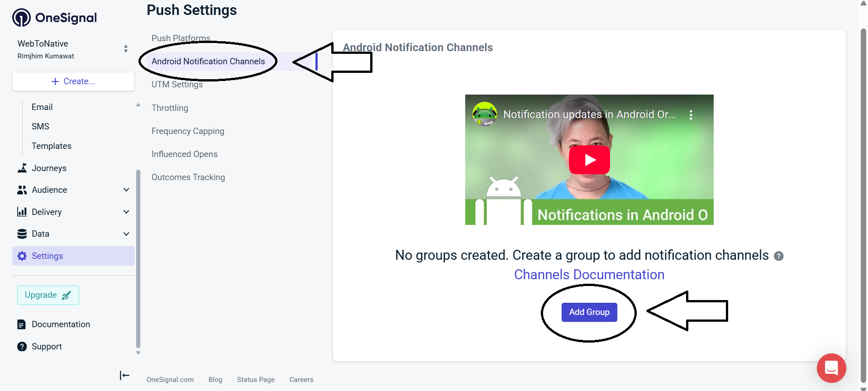Expand the Data section chevron
The image size is (868, 391).
pos(126,234)
